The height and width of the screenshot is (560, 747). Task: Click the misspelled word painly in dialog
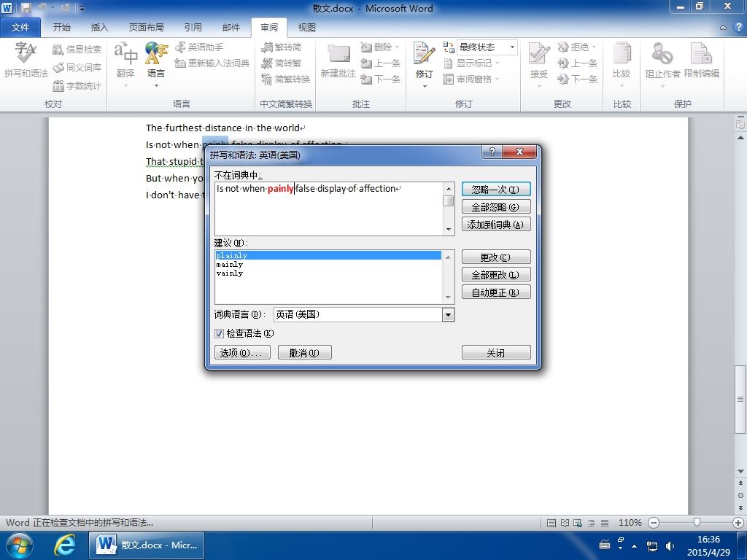(281, 189)
